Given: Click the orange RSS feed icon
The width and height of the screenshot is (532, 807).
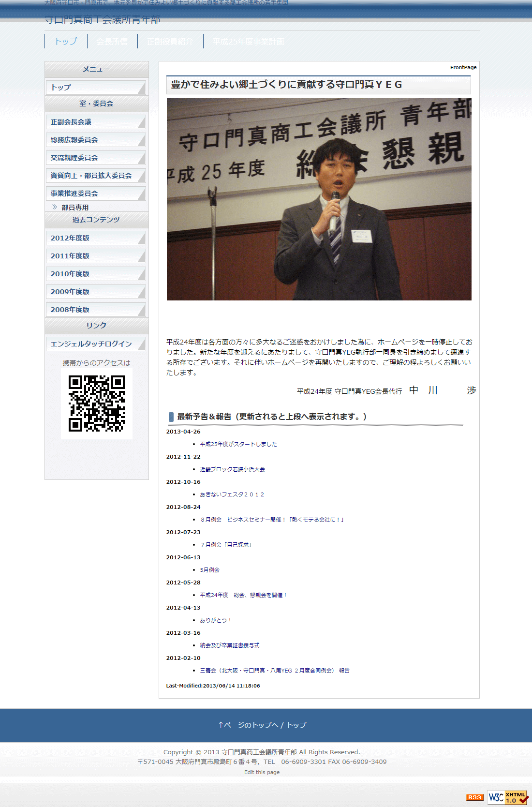Looking at the screenshot, I should pyautogui.click(x=474, y=797).
